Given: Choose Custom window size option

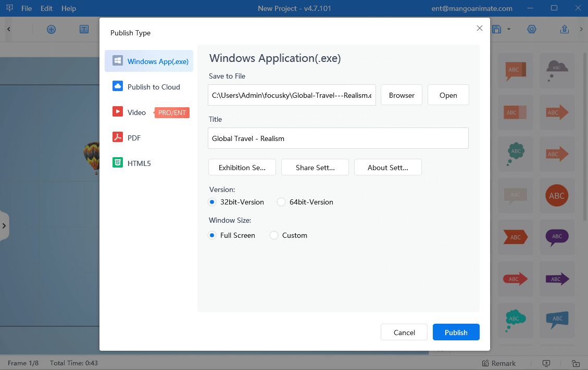Looking at the screenshot, I should coord(274,235).
